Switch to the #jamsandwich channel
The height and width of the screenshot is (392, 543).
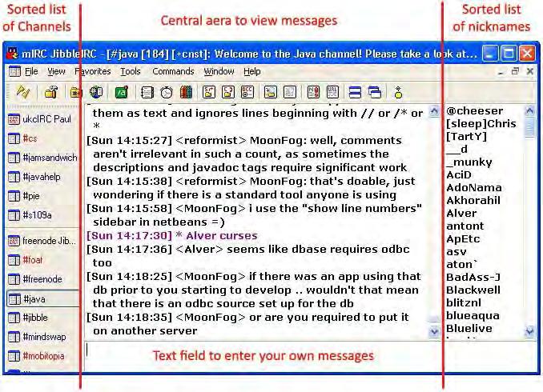click(x=42, y=158)
